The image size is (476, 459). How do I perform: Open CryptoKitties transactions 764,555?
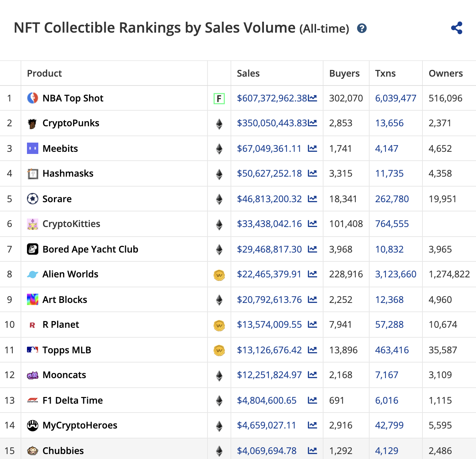point(392,224)
